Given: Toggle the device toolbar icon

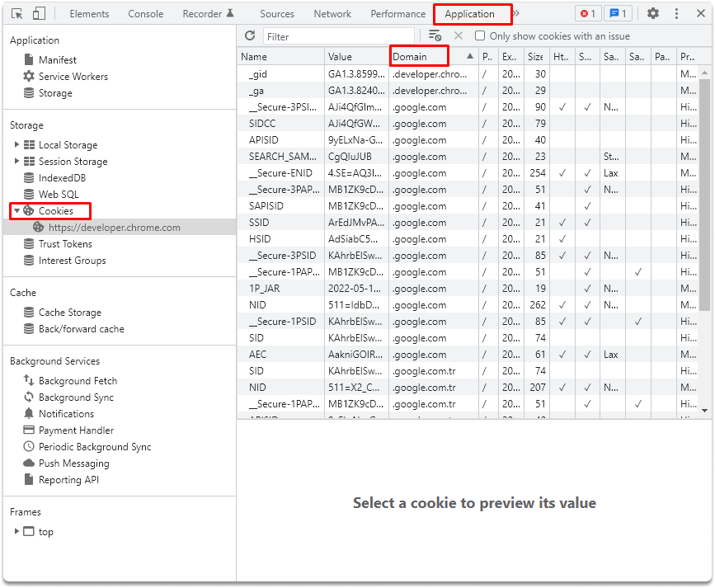Looking at the screenshot, I should coord(39,14).
